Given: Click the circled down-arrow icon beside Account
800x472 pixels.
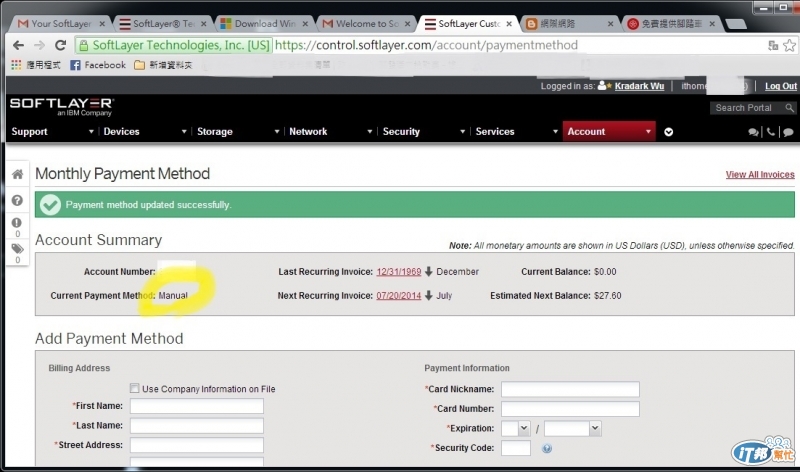Looking at the screenshot, I should [x=668, y=132].
